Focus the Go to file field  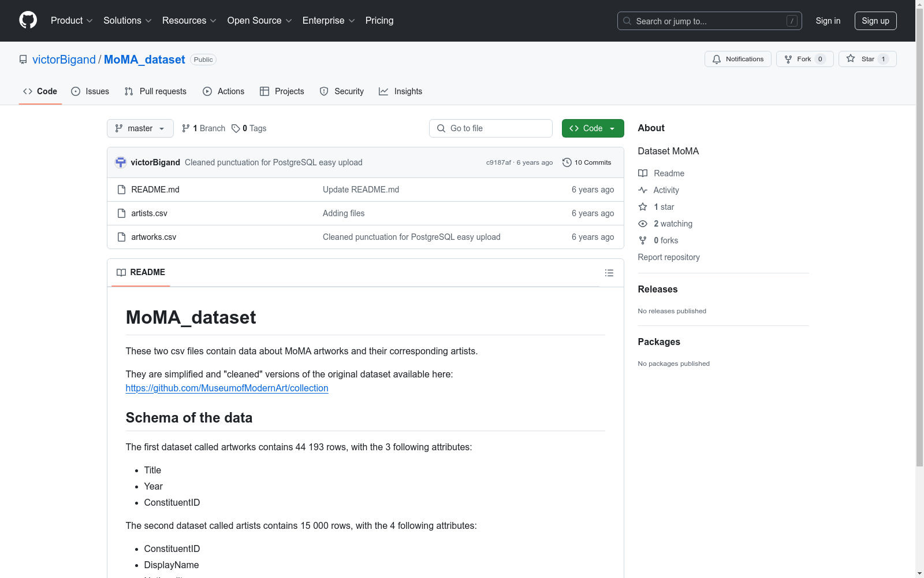coord(491,128)
